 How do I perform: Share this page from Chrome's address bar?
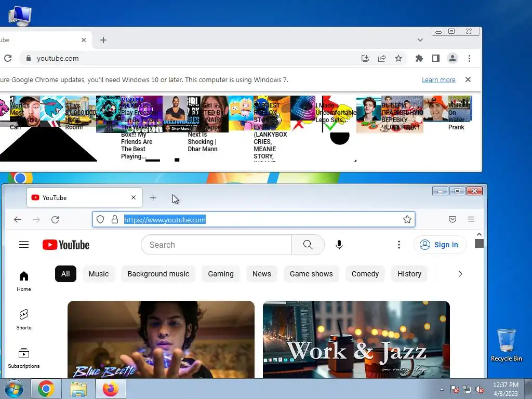coord(382,58)
